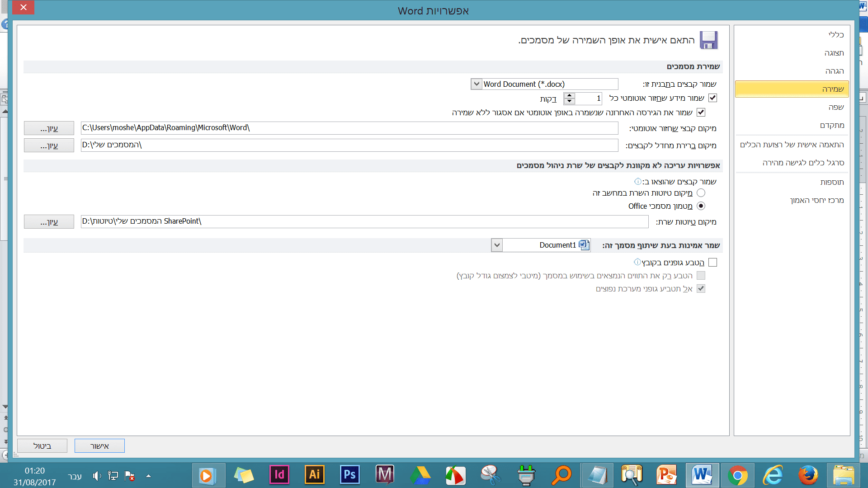Switch to the שפה options category
This screenshot has width=868, height=488.
pos(836,107)
